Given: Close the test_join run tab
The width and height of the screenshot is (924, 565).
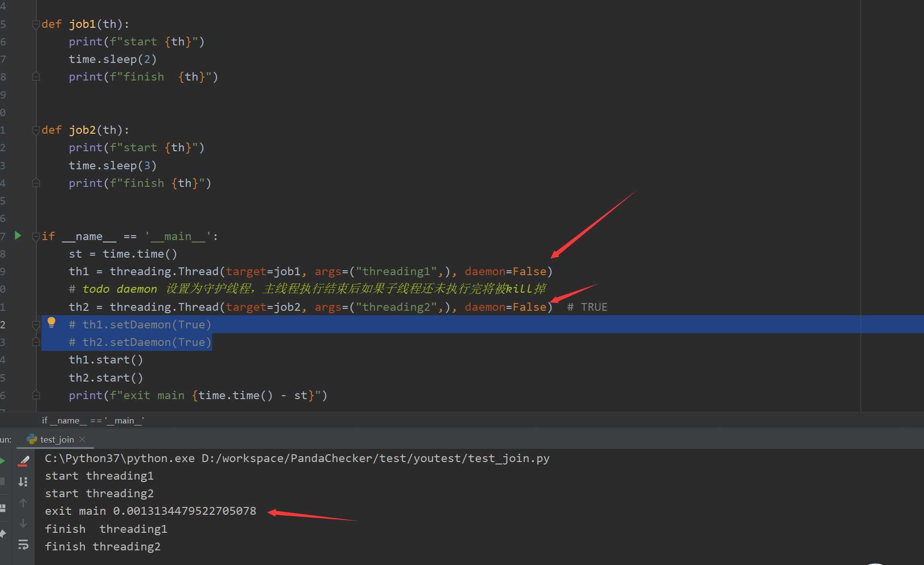Looking at the screenshot, I should [x=82, y=439].
